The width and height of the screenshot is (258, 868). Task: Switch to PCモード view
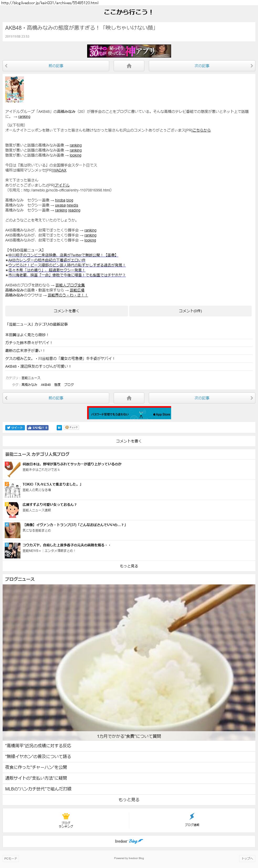(11, 858)
